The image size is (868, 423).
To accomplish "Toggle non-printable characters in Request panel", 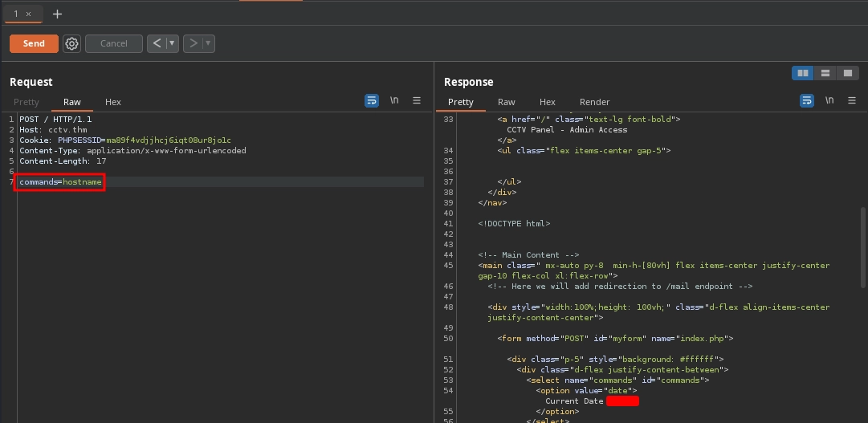I will (x=394, y=100).
